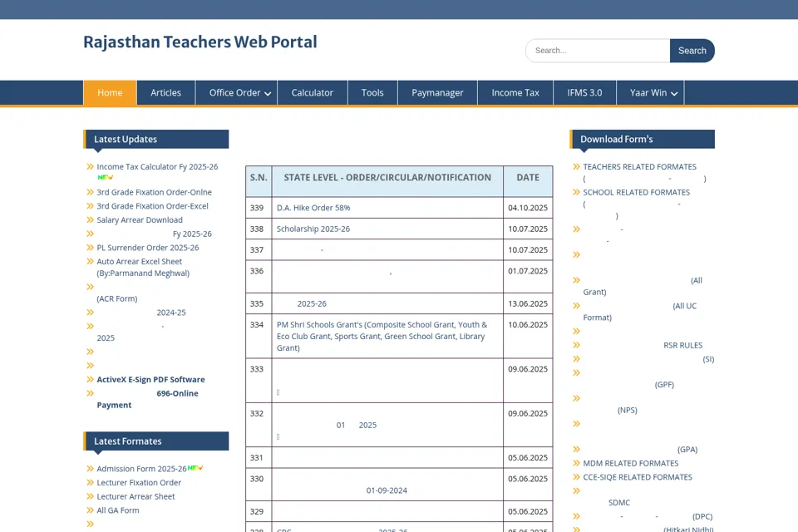Open the (All Grant) formats link

click(x=643, y=286)
